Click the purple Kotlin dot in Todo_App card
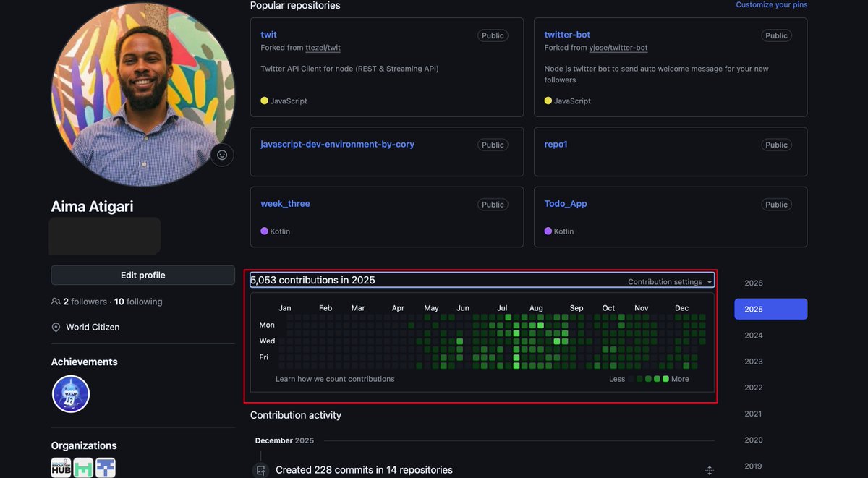Image resolution: width=868 pixels, height=478 pixels. coord(548,231)
